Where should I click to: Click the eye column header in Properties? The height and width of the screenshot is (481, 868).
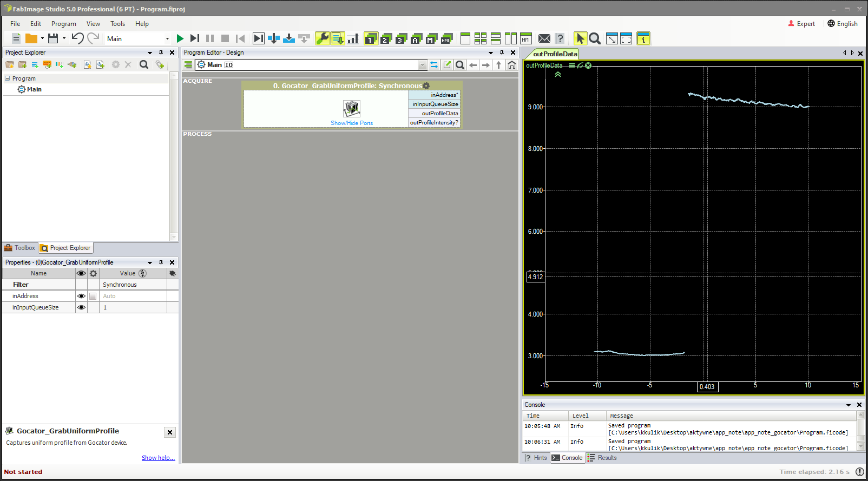[x=81, y=273]
